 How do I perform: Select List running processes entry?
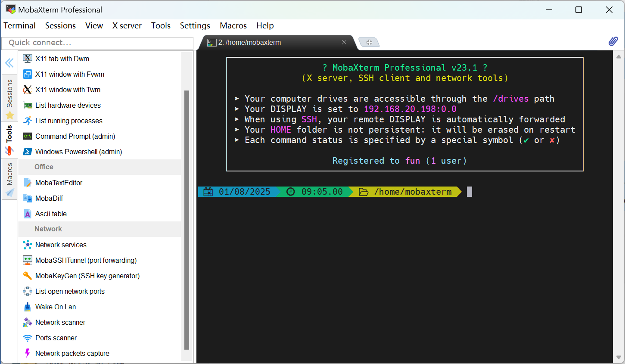pyautogui.click(x=69, y=121)
